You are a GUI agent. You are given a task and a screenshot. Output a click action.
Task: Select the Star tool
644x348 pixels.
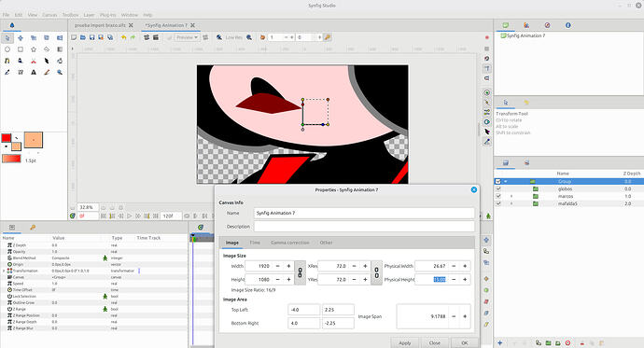tap(34, 49)
